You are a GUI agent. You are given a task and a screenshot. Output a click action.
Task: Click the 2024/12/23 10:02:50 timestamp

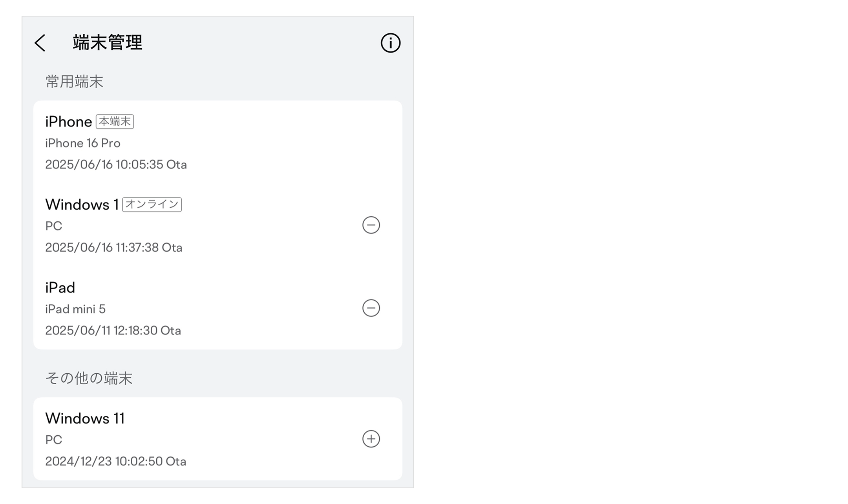115,461
